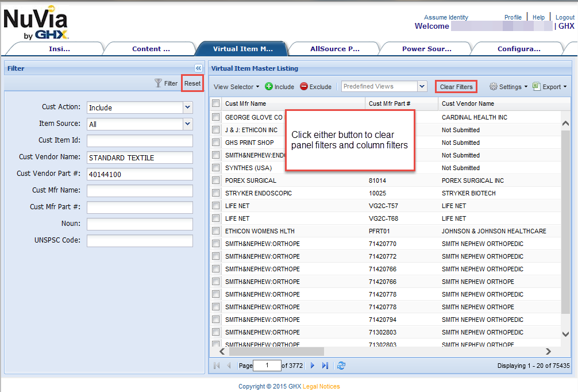Open the Configura... tab
This screenshot has width=578, height=392.
[519, 49]
